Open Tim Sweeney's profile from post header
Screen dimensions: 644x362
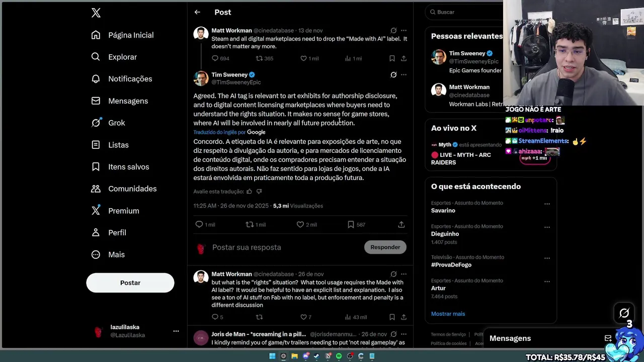[229, 75]
